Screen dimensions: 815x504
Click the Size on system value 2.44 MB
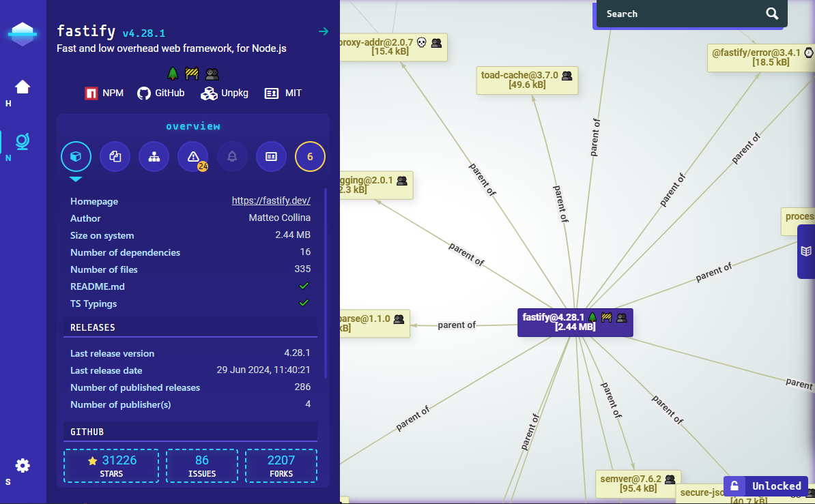293,235
